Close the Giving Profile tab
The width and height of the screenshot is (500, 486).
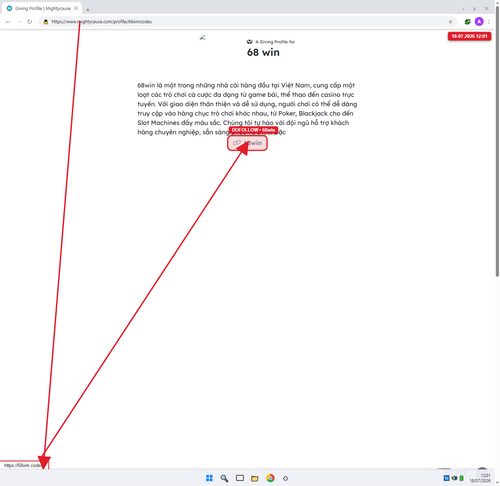[x=76, y=8]
